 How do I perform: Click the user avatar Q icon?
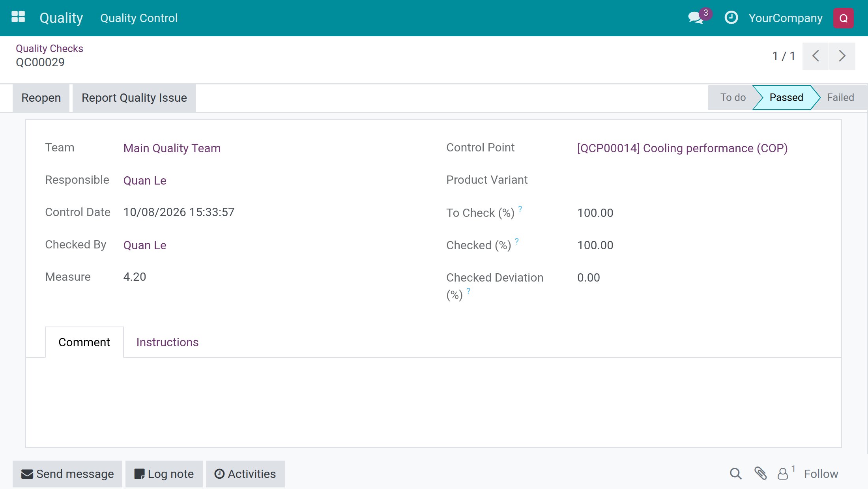coord(843,18)
